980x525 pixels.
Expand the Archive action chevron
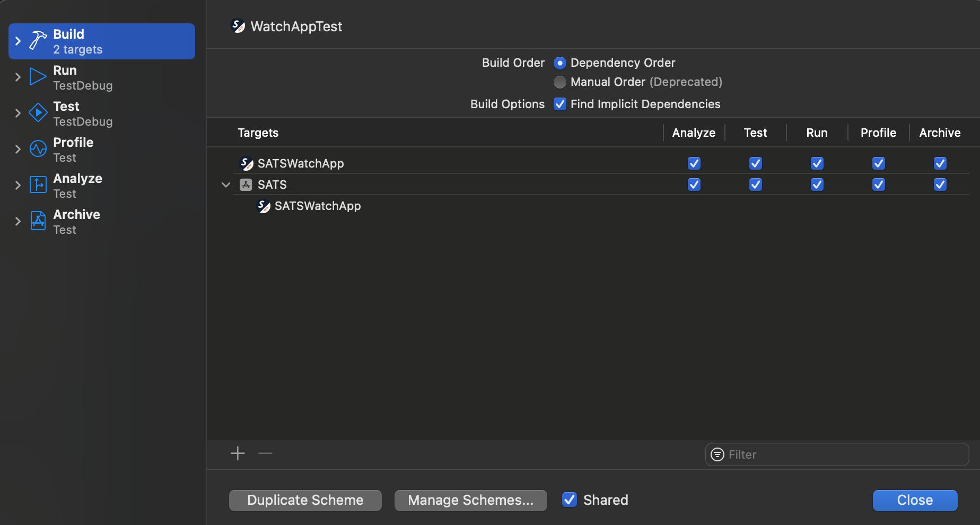pyautogui.click(x=18, y=221)
